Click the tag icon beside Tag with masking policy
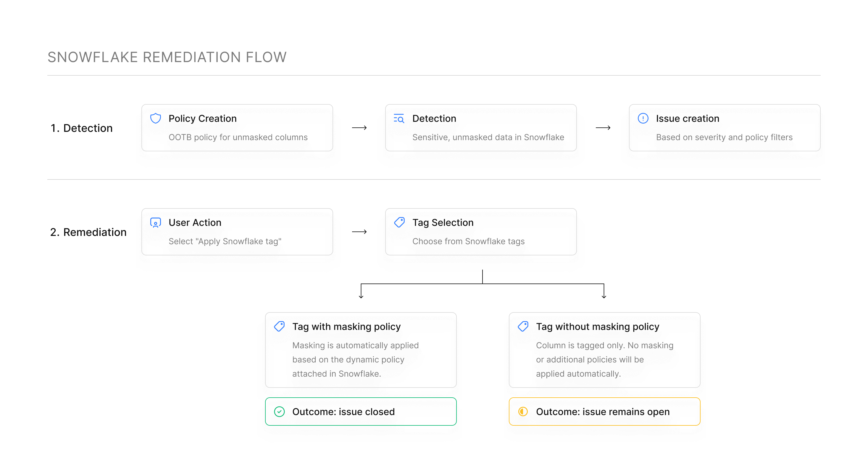Viewport: 868px width, 473px height. tap(279, 327)
